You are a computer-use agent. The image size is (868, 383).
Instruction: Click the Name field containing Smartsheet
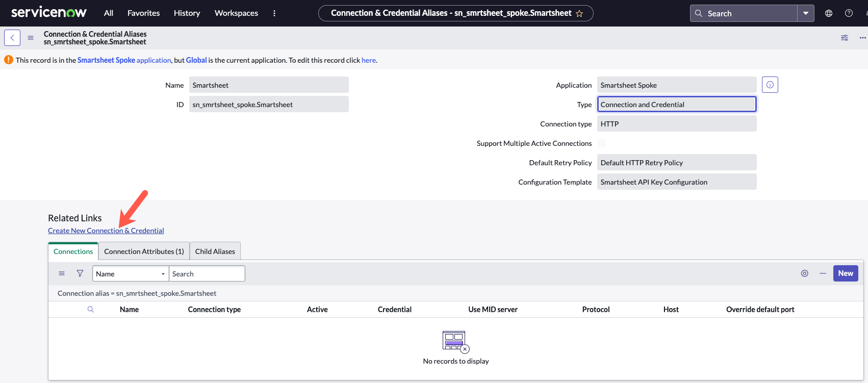(269, 85)
